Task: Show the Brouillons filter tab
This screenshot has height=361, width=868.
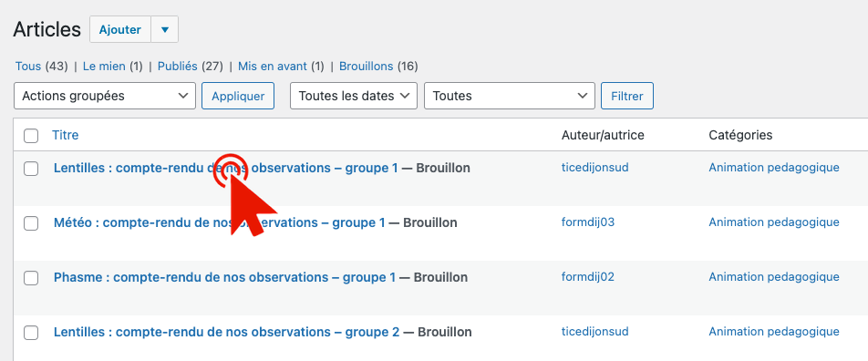Action: click(366, 67)
